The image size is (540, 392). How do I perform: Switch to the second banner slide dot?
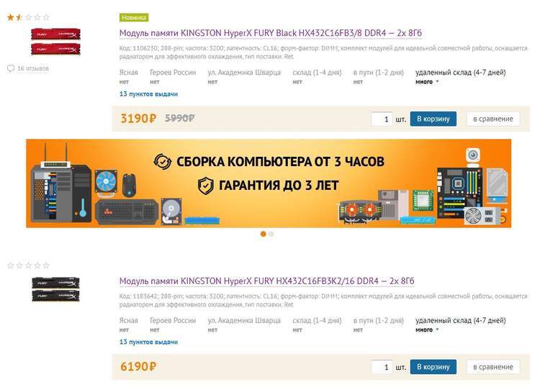271,234
